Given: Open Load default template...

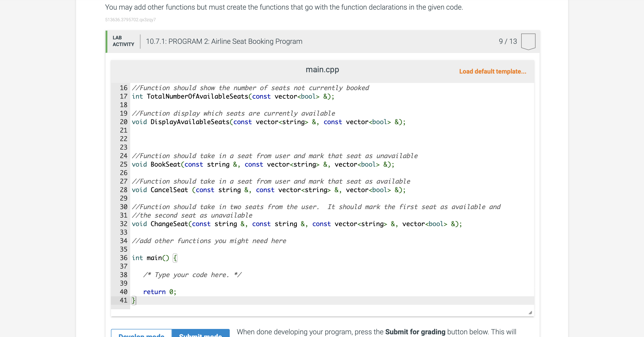Looking at the screenshot, I should point(492,71).
